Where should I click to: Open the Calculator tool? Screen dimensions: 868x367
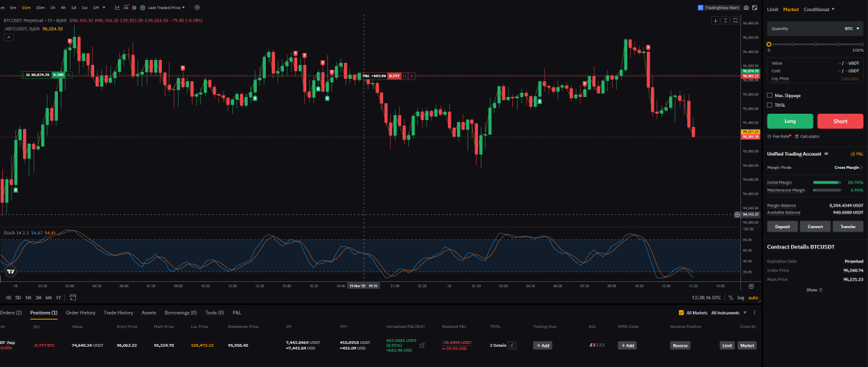[x=807, y=136]
